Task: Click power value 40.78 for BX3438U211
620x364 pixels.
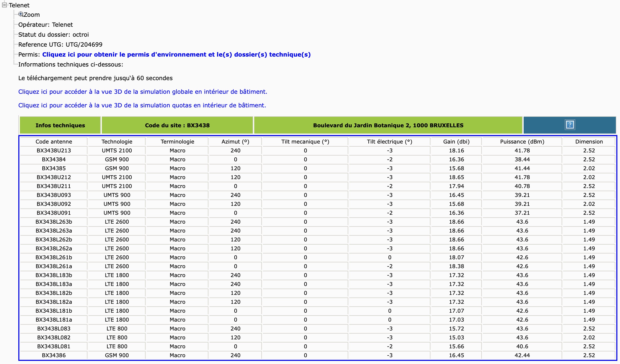Action: pyautogui.click(x=522, y=186)
